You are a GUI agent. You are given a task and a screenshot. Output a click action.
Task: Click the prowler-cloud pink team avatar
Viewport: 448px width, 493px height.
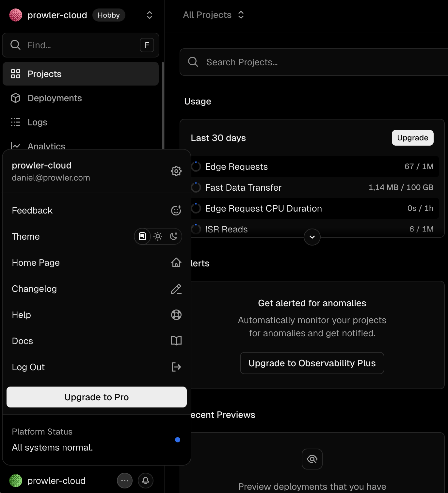pos(16,15)
